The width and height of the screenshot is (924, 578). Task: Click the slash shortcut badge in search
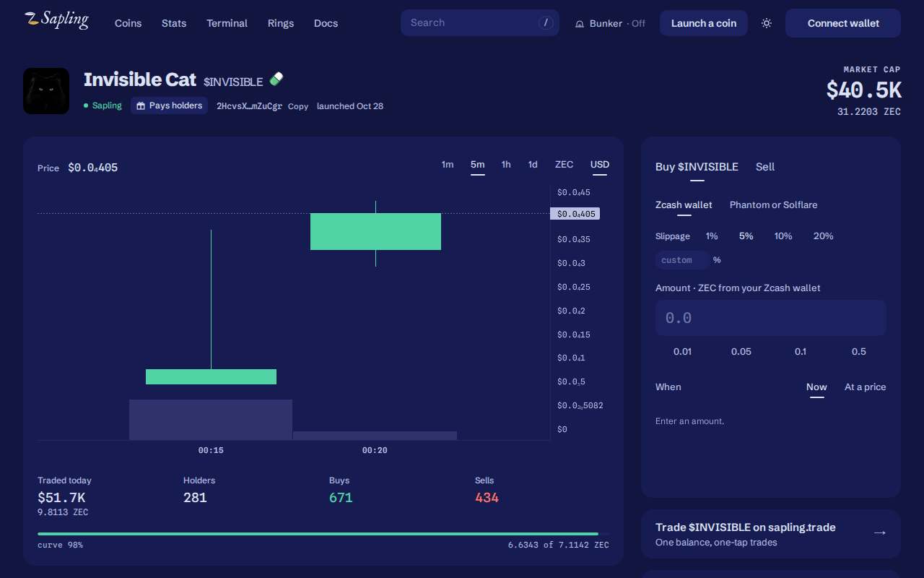point(546,22)
